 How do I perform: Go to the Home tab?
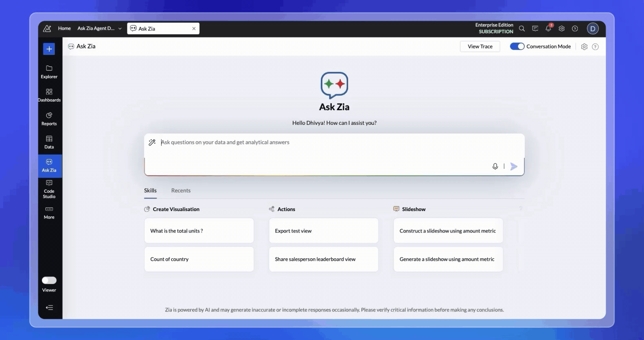tap(64, 28)
